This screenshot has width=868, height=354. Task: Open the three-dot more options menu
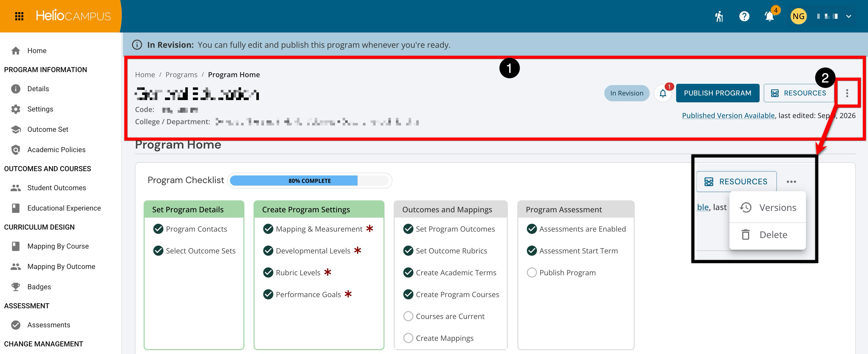[847, 93]
